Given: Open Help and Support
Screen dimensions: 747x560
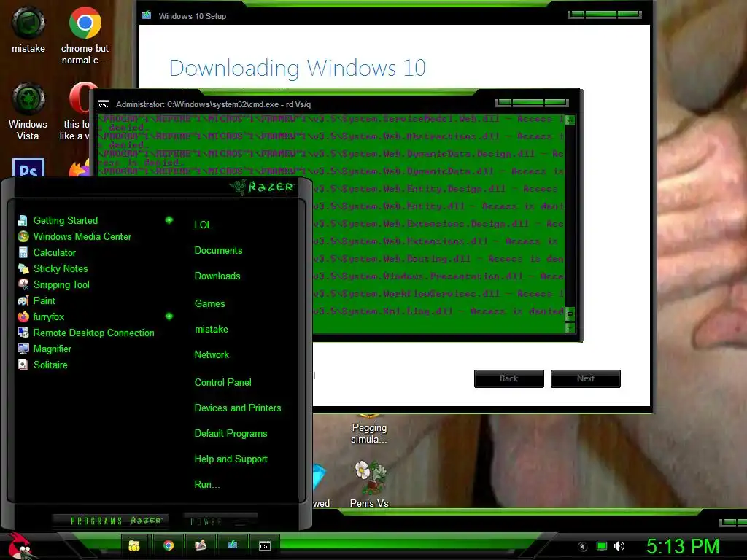Looking at the screenshot, I should click(x=231, y=459).
